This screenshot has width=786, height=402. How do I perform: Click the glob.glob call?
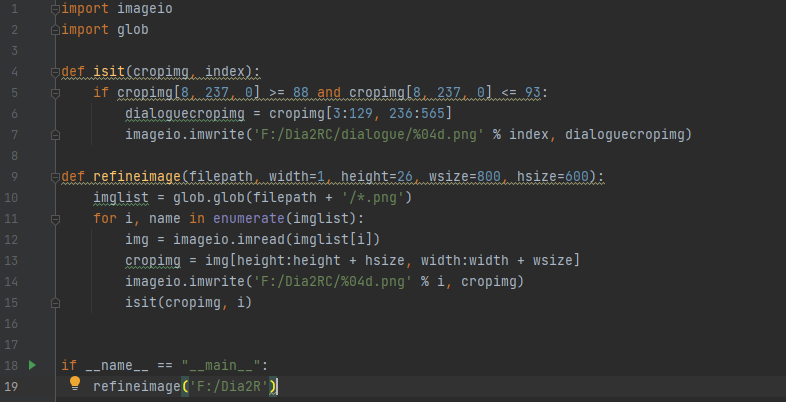pyautogui.click(x=209, y=198)
